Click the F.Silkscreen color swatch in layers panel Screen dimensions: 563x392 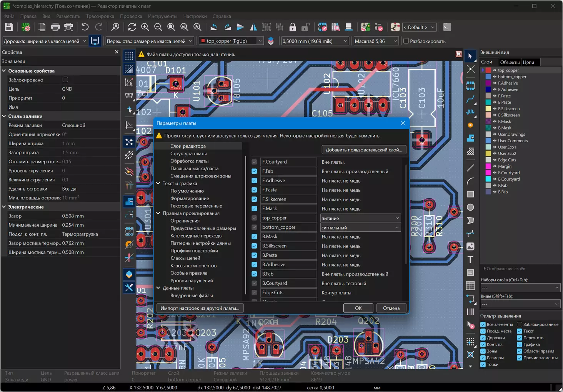(x=488, y=109)
